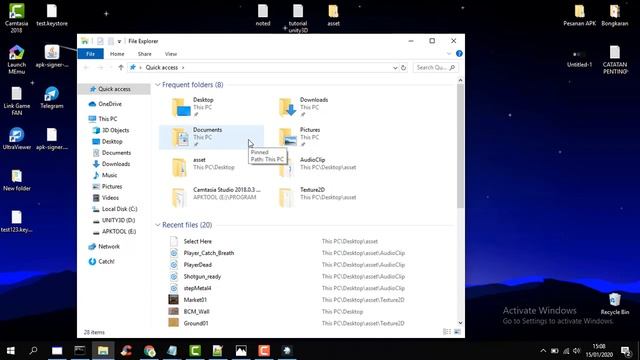Screen dimensions: 640x360
Task: Open volume control in system tray
Action: pos(576,351)
